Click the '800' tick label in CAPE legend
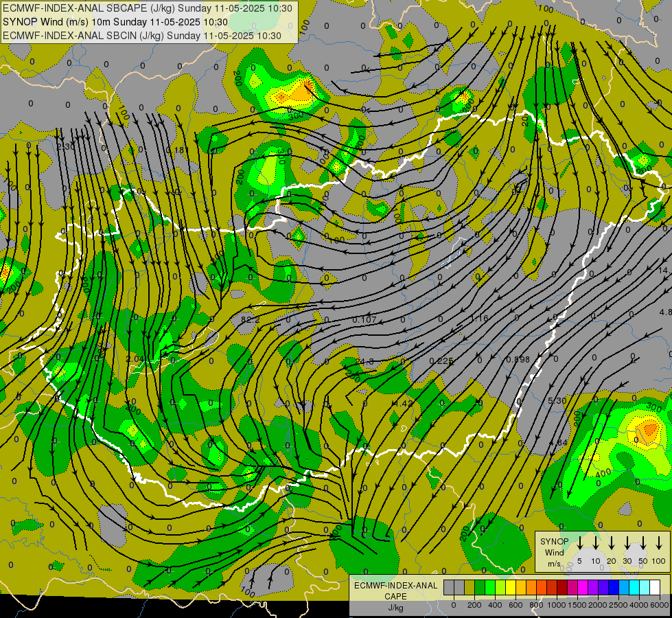The image size is (672, 618). (536, 605)
